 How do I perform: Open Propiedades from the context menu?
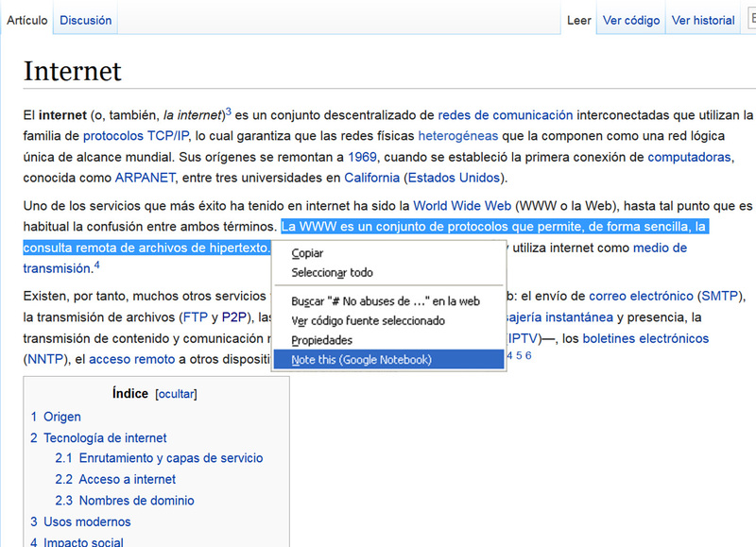pyautogui.click(x=321, y=340)
